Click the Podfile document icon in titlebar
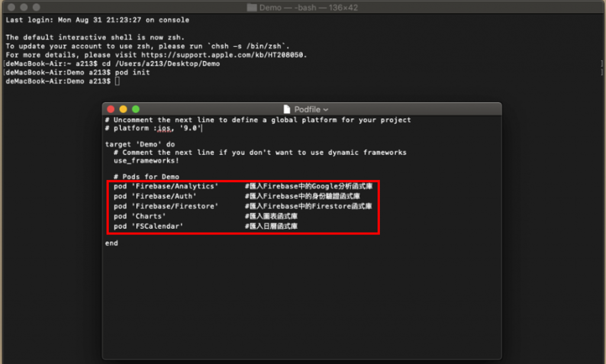 [x=287, y=109]
